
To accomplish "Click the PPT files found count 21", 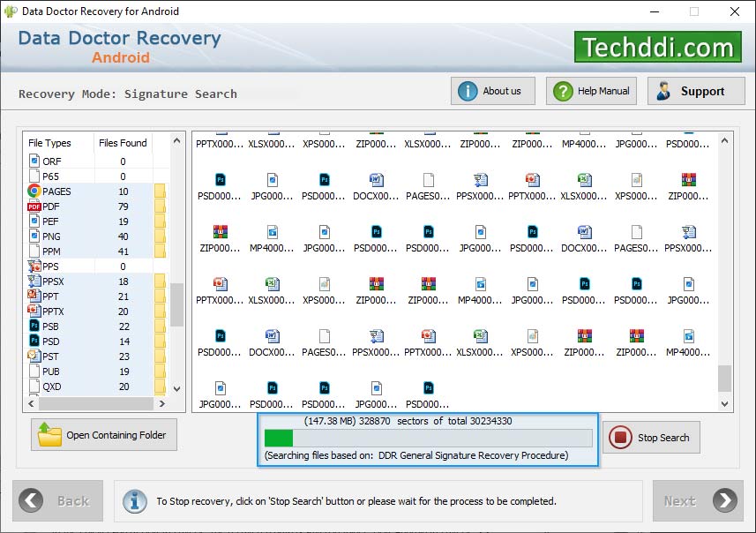I will (124, 297).
